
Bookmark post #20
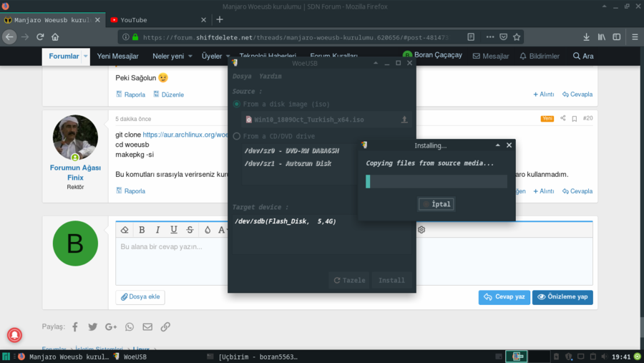coord(575,119)
